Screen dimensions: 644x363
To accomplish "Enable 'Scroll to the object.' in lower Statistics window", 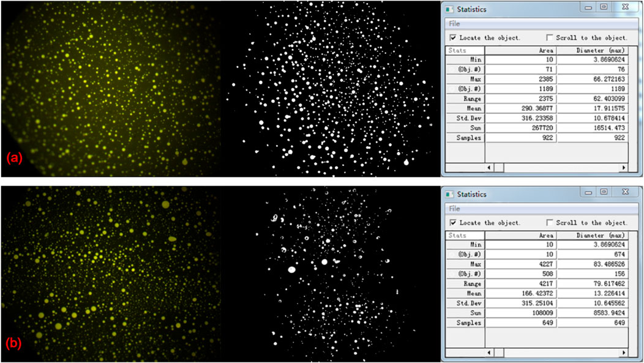I will [550, 223].
